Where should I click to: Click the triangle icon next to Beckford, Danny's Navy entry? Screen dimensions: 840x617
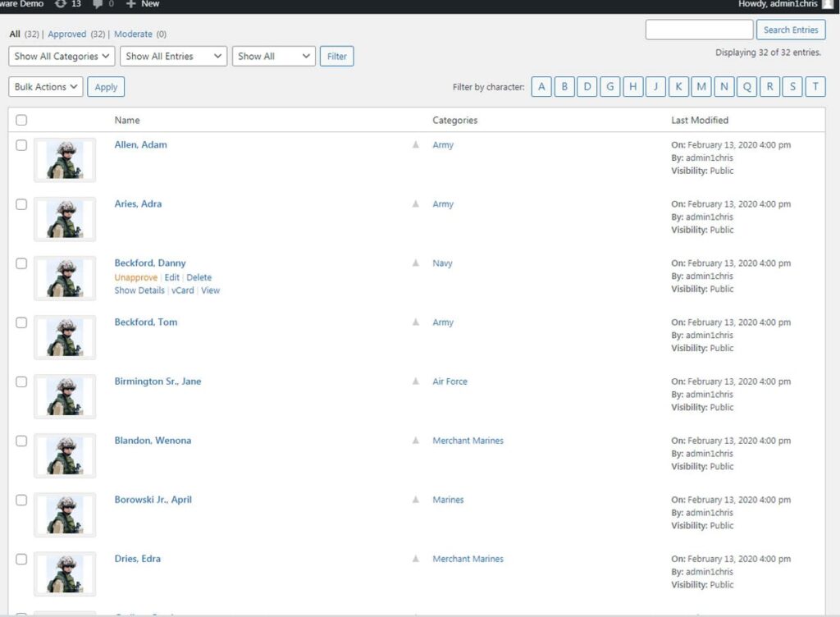point(415,263)
